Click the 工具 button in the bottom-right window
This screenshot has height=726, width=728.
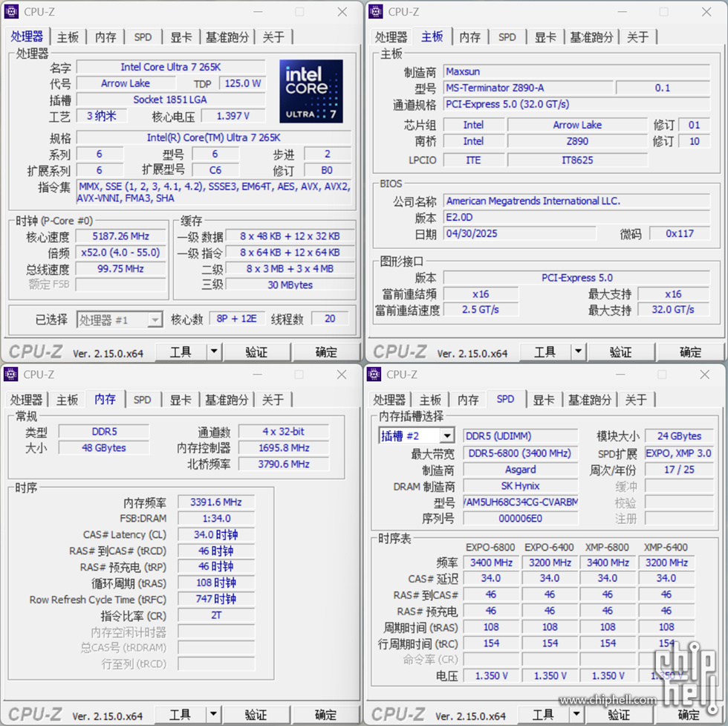[x=543, y=714]
